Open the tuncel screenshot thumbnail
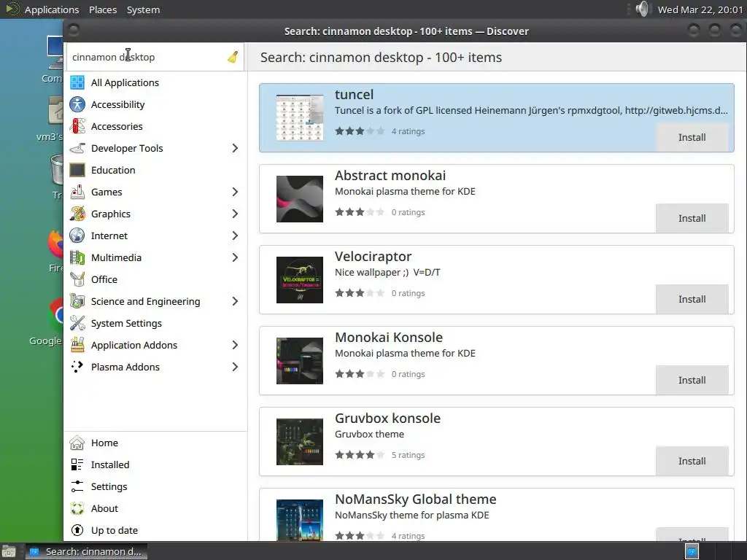 (300, 118)
